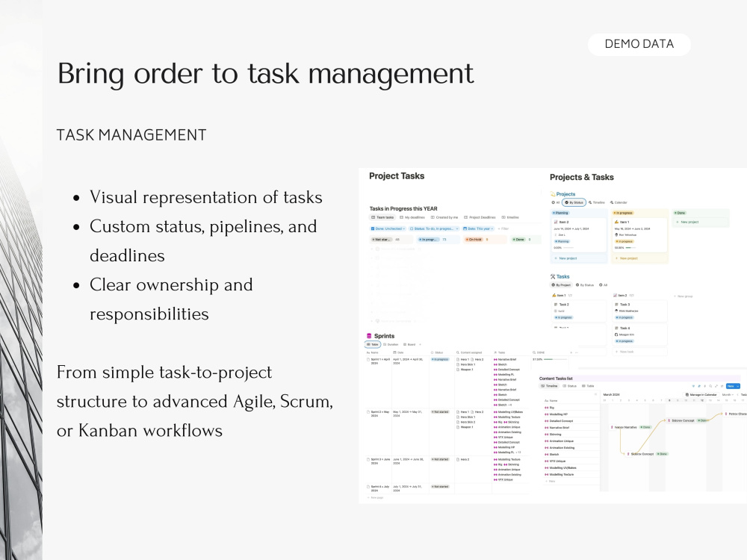Expand the Date: This year filter
Viewport: 747px width, 560px height.
tap(478, 228)
